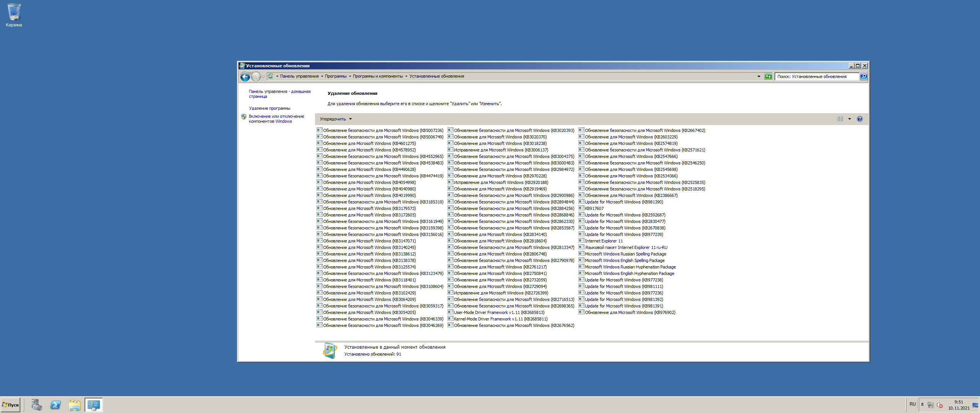Viewport: 980px width, 413px height.
Task: Focus the Поиск: Установленные обновления search box
Action: pyautogui.click(x=817, y=76)
